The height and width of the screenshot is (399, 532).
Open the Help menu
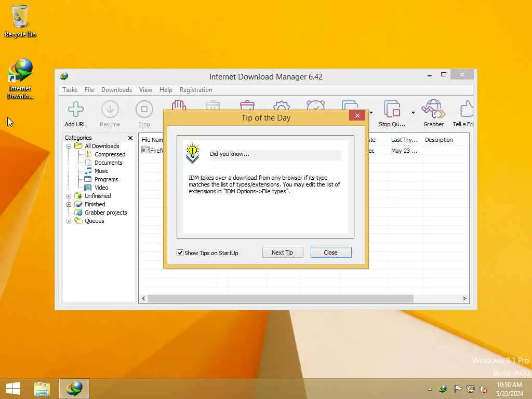pyautogui.click(x=166, y=90)
